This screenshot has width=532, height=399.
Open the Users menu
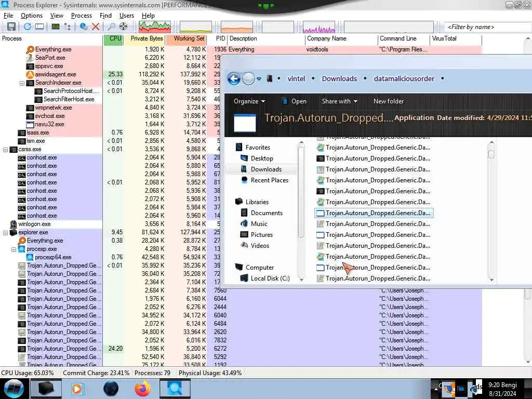point(127,16)
